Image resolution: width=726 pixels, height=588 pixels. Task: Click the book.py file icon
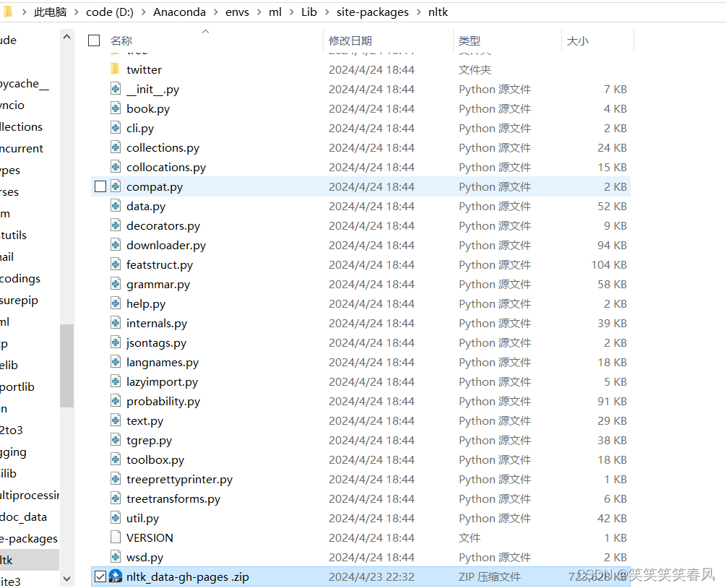[x=116, y=108]
